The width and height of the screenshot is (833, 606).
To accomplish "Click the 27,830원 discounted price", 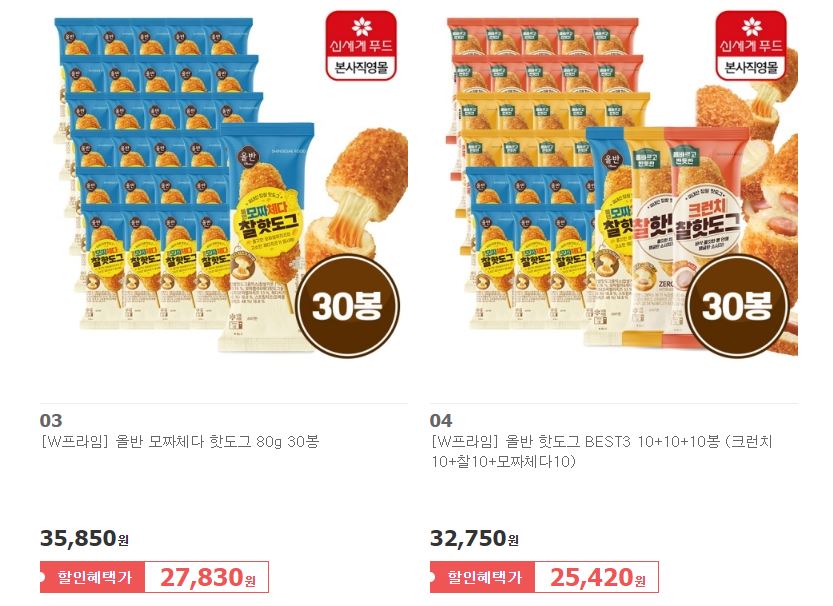I will tap(207, 577).
